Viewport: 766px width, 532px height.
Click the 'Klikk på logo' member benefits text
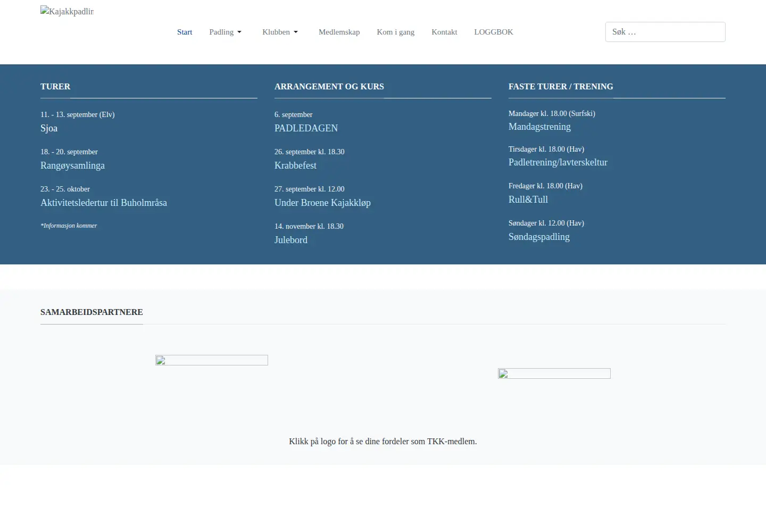coord(383,442)
